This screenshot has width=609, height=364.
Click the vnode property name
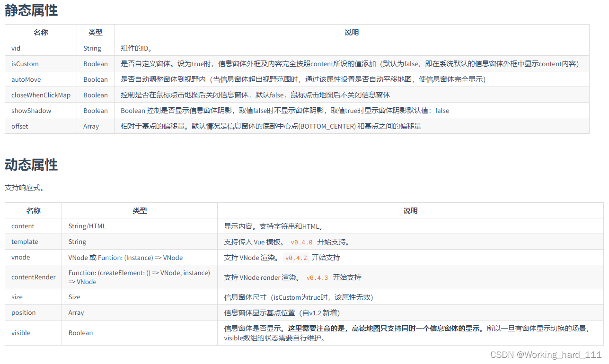tap(20, 257)
